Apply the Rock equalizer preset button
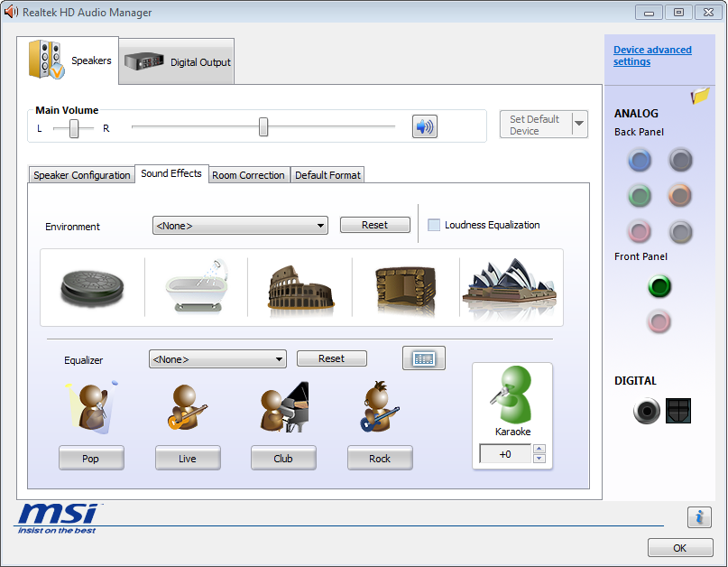Screen dimensions: 728x567 pos(380,459)
